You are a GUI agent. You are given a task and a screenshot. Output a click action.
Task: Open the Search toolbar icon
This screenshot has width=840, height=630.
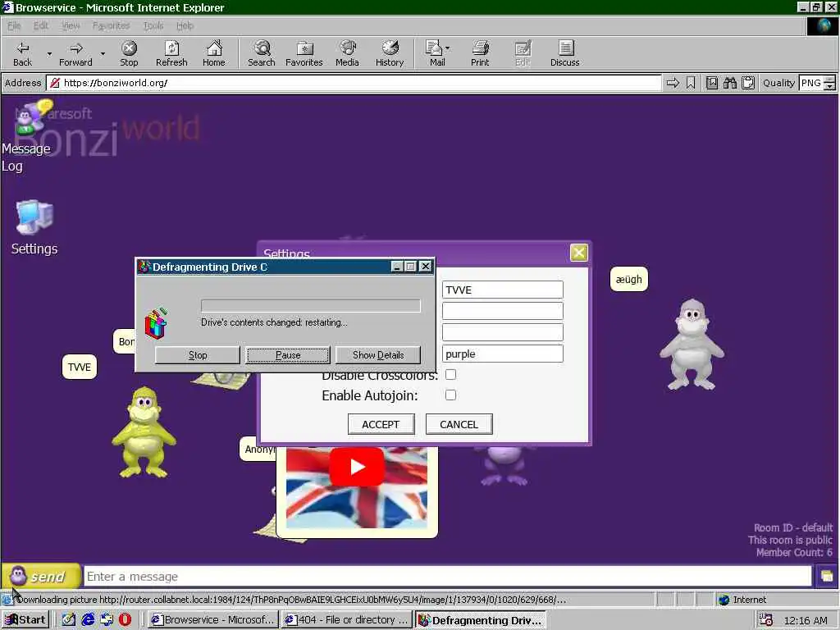(x=262, y=53)
